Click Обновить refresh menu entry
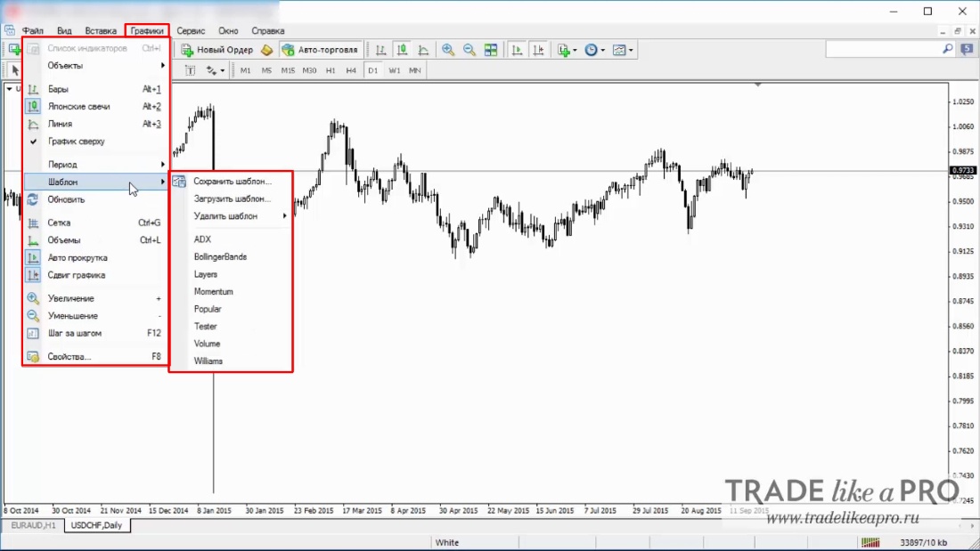980x551 pixels. 95,200
